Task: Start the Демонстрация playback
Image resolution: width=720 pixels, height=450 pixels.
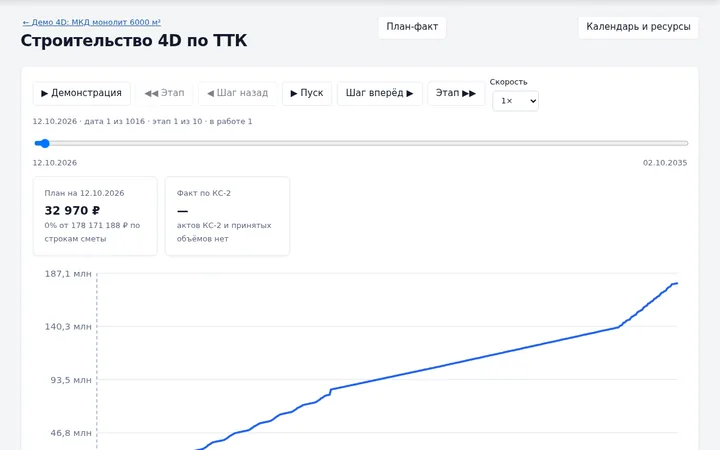Action: click(82, 93)
